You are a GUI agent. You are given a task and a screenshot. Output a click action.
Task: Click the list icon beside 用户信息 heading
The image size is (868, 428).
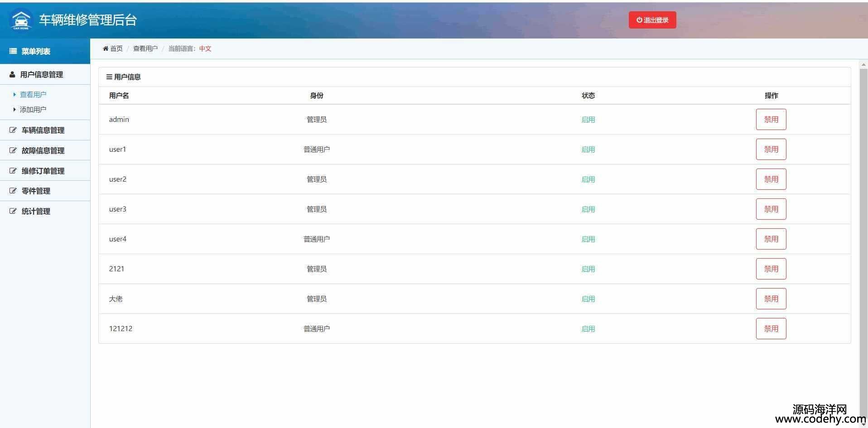click(x=109, y=77)
